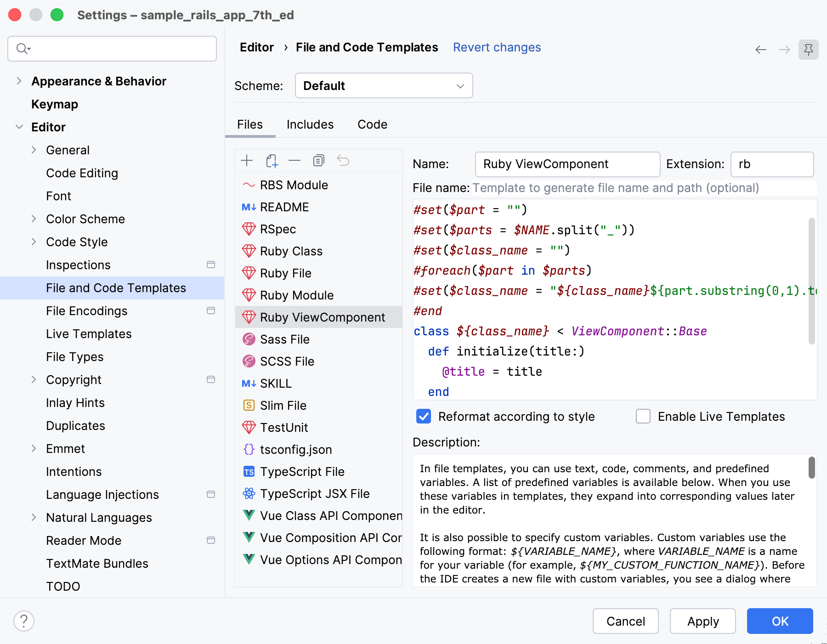Click Editor breadcrumb in header
Screen dimensions: 827x644
point(256,47)
